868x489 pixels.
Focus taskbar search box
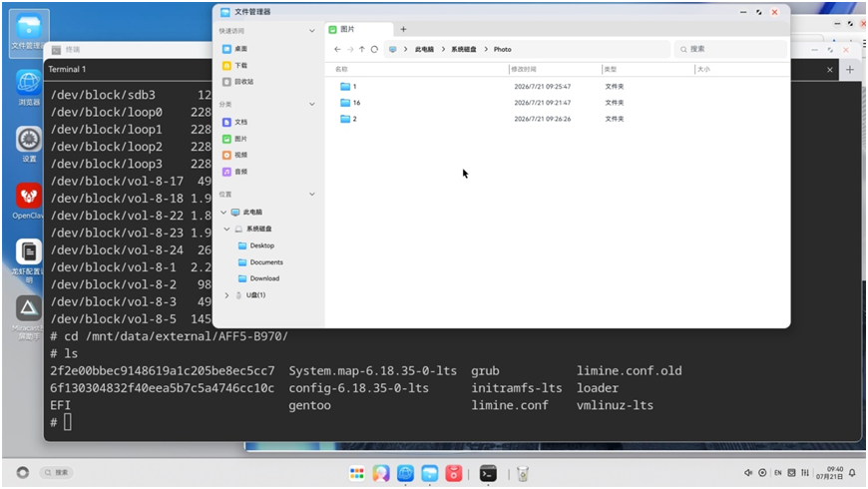point(58,472)
